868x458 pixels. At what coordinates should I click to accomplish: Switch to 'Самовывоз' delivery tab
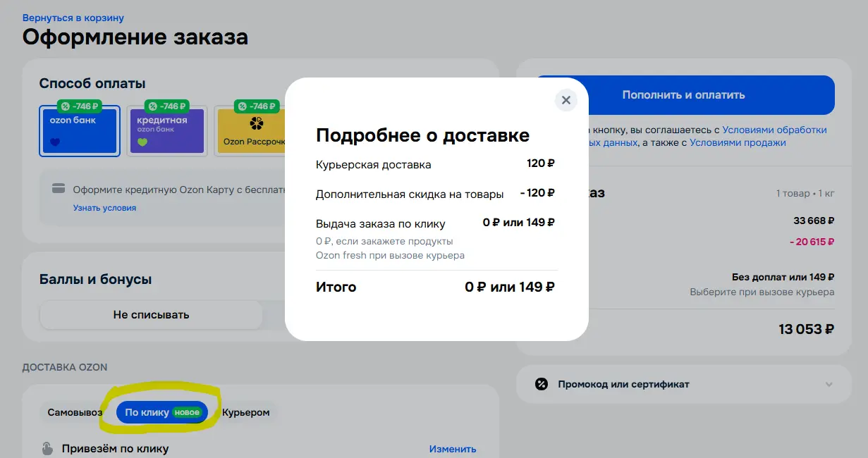click(x=75, y=412)
